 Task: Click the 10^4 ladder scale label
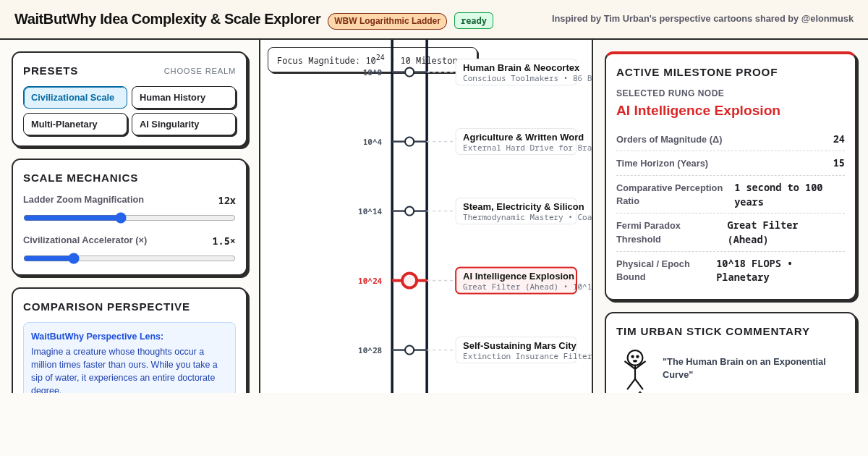pos(373,143)
